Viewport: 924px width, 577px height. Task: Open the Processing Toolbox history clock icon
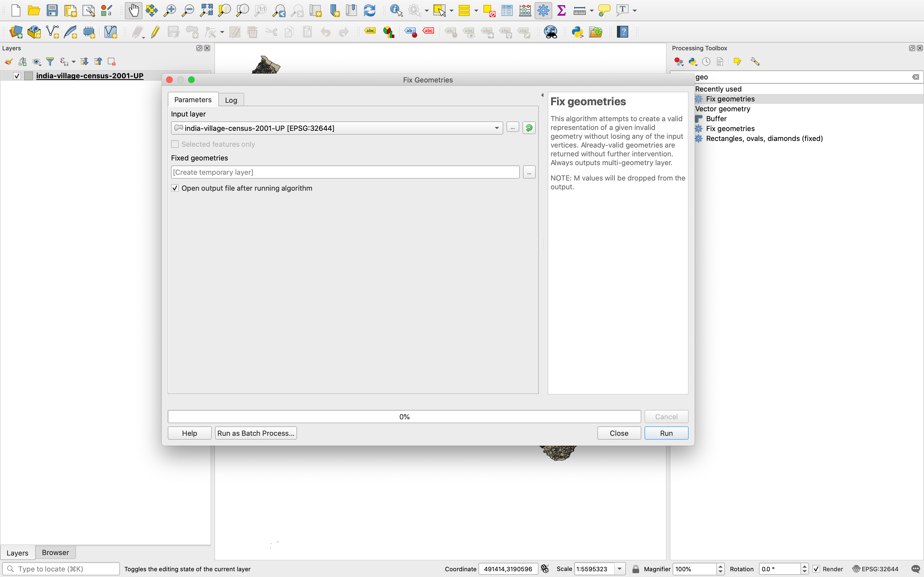[x=706, y=62]
